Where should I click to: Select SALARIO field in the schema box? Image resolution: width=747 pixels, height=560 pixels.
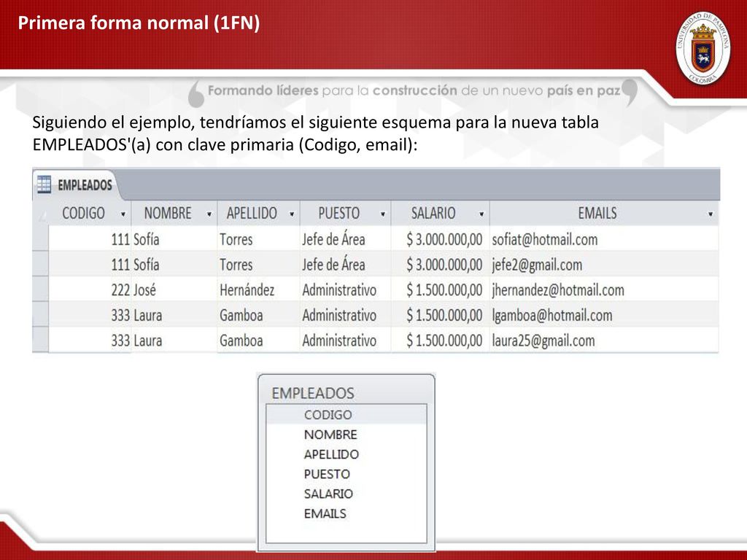pyautogui.click(x=347, y=494)
